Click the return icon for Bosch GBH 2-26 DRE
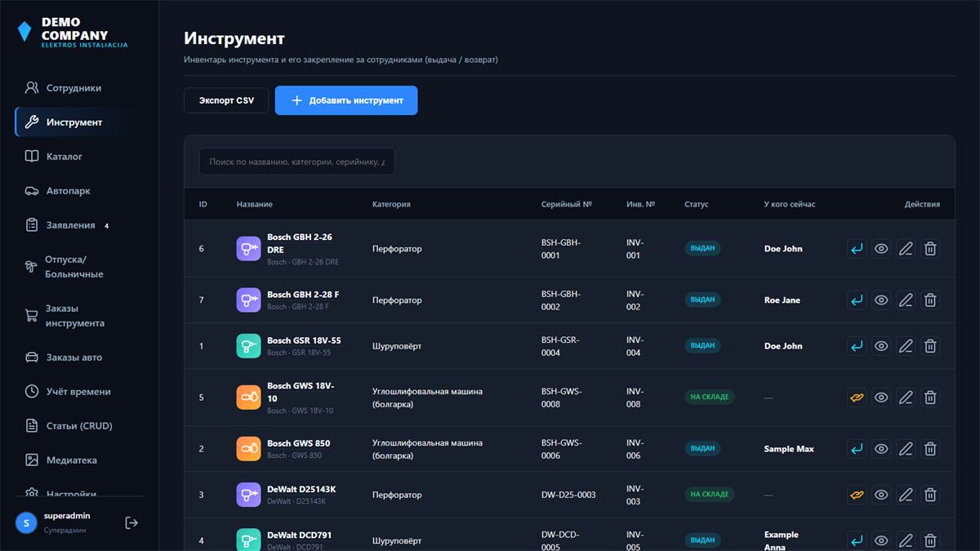The width and height of the screenshot is (980, 551). click(x=857, y=249)
